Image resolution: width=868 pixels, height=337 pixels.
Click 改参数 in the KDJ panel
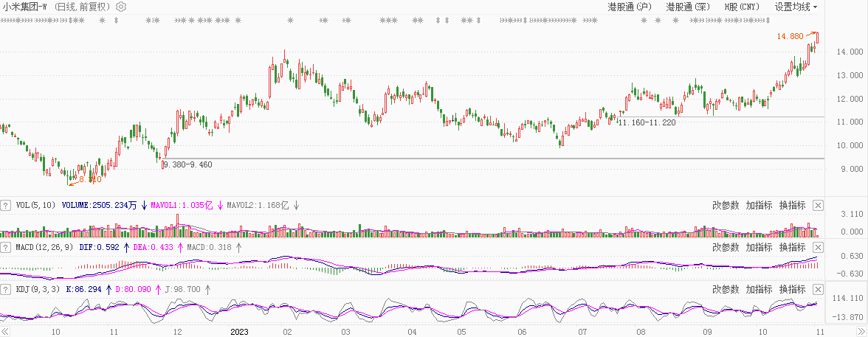pyautogui.click(x=726, y=290)
